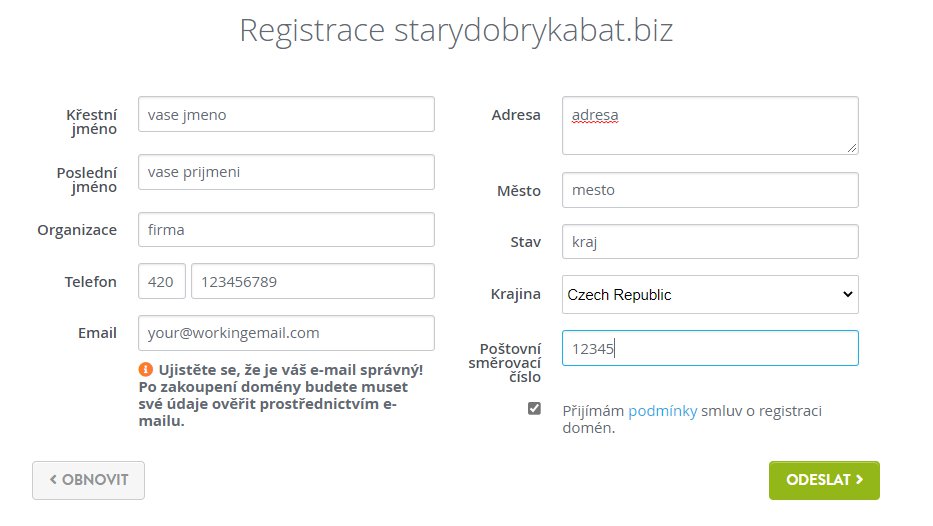Uncheck the domain registration terms checkbox

534,408
